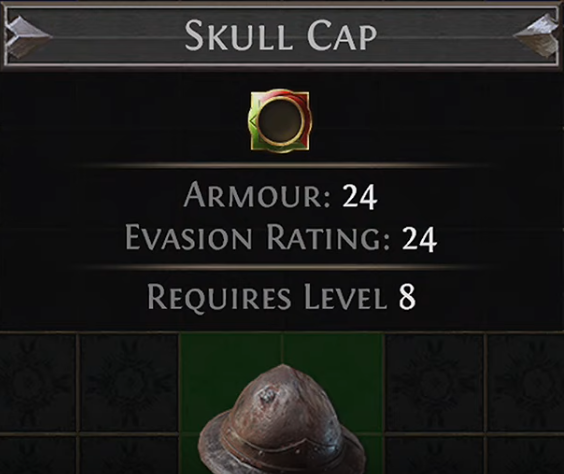Click right arrow ornament of title bar
This screenshot has width=564, height=474.
(x=537, y=36)
